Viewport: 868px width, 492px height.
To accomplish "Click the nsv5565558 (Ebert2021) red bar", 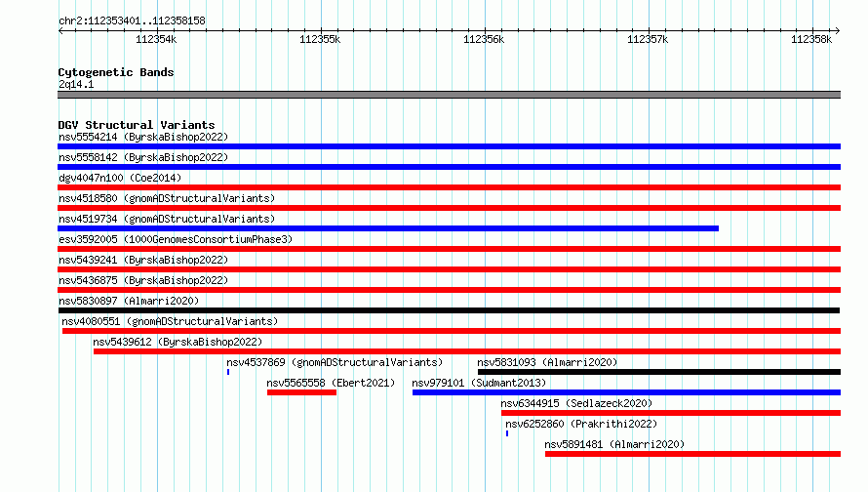I will point(301,392).
